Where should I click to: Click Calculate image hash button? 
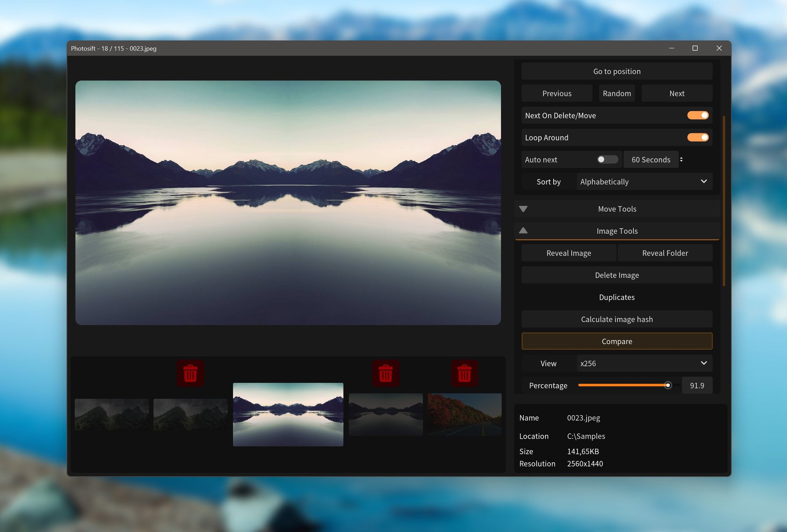pyautogui.click(x=617, y=319)
